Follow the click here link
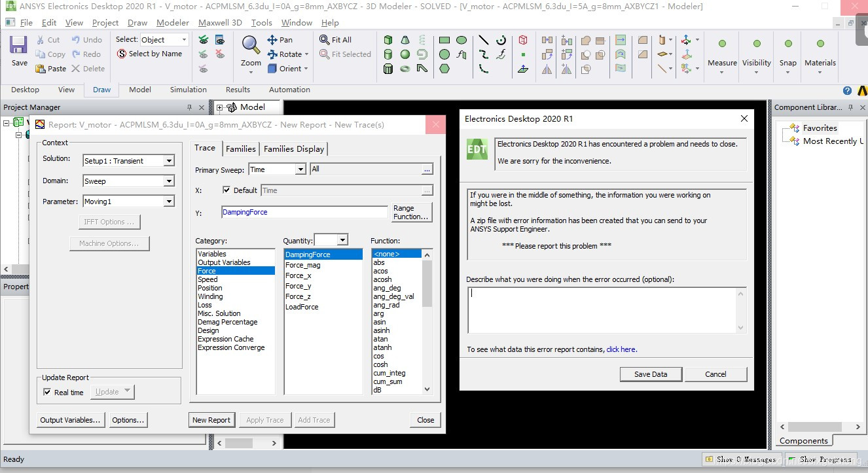868x473 pixels. pyautogui.click(x=621, y=349)
